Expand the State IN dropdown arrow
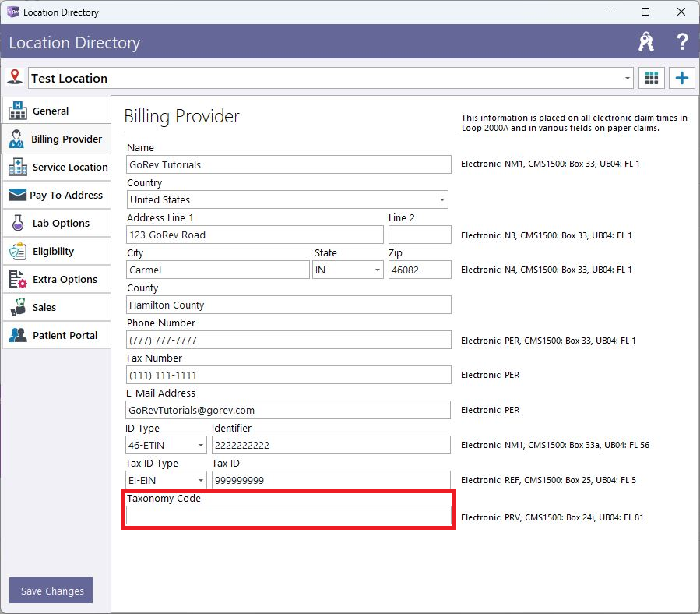Screen dimensions: 700x614 point(377,270)
